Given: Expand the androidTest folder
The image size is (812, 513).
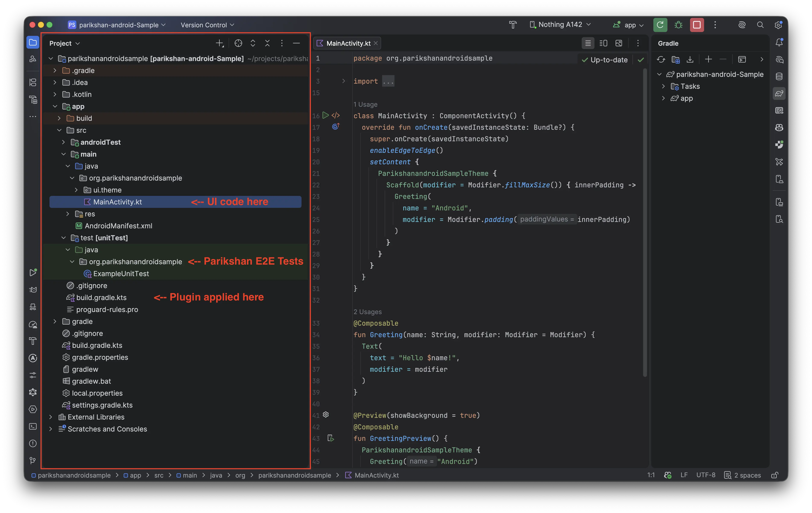Looking at the screenshot, I should pos(63,142).
